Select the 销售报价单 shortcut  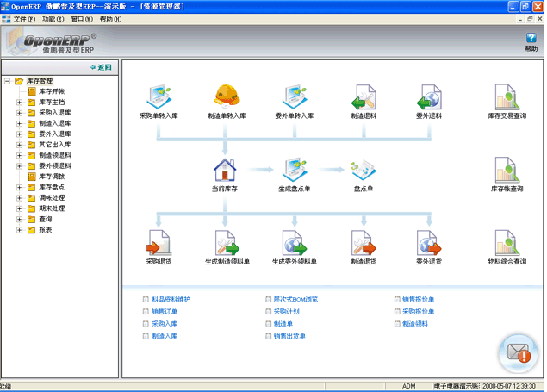417,300
